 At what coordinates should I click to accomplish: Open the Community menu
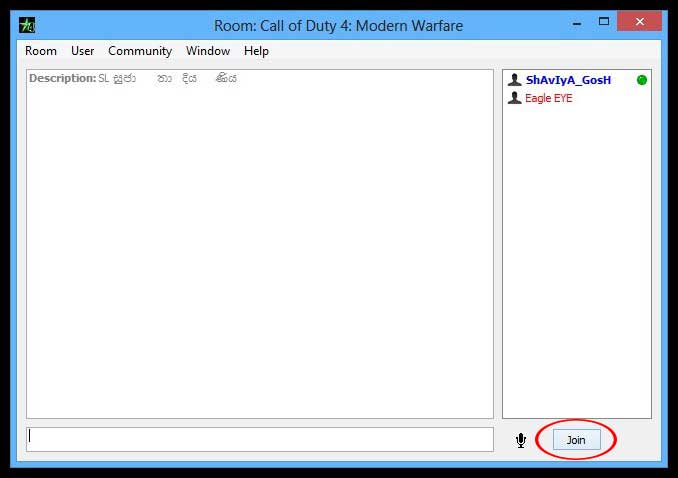tap(140, 51)
